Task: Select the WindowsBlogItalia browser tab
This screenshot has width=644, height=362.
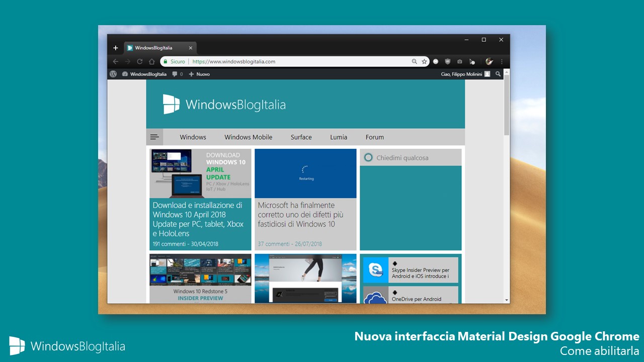Action: point(160,48)
